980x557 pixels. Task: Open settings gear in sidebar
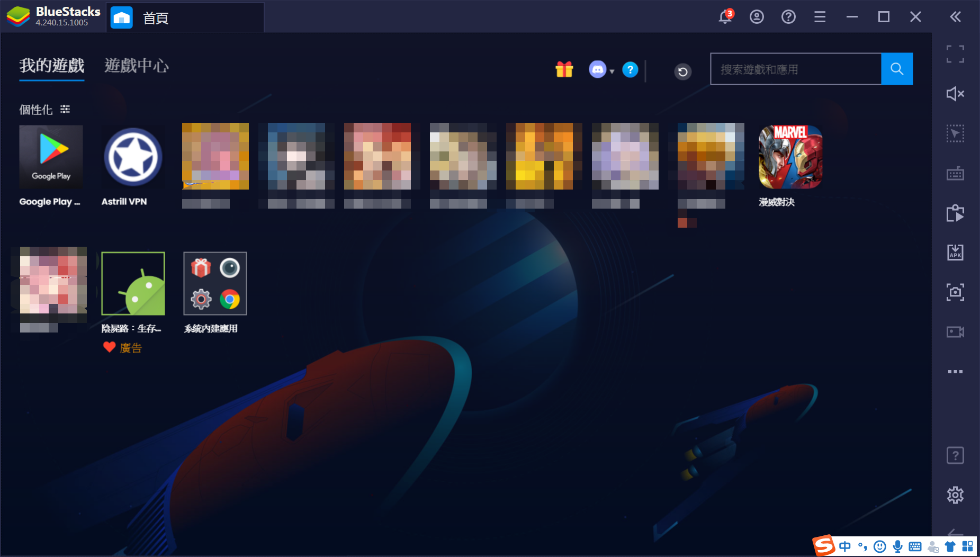click(955, 495)
